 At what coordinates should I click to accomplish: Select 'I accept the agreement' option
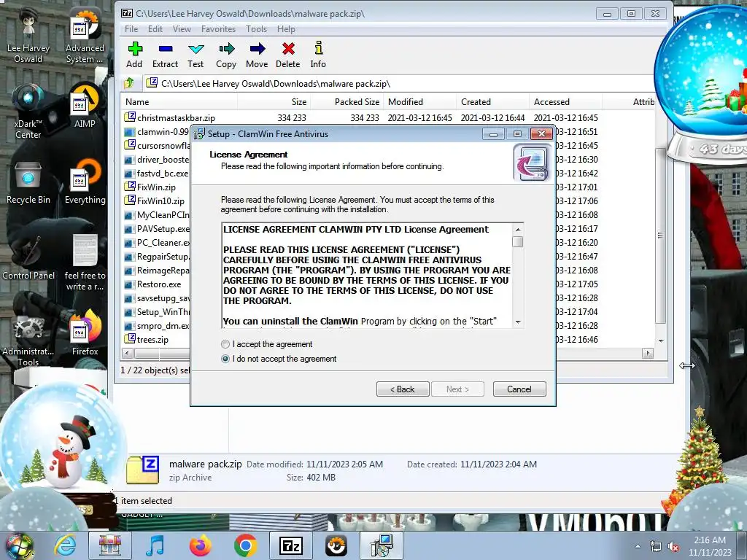click(x=267, y=344)
